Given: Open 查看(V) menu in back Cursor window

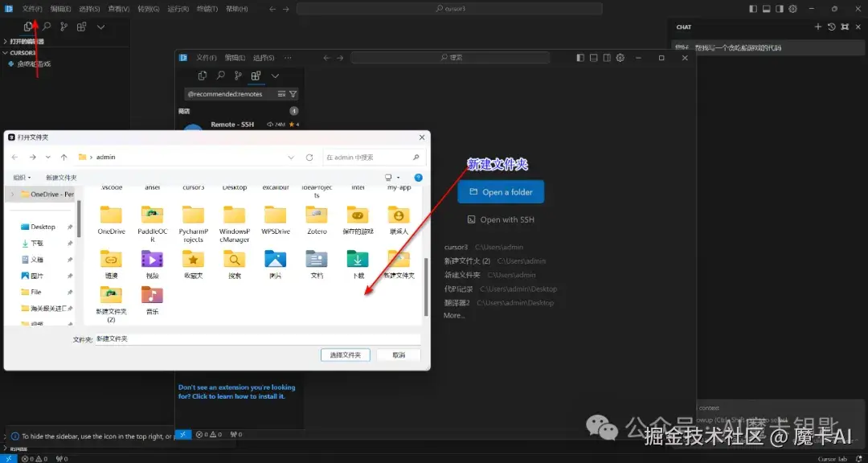Looking at the screenshot, I should (118, 9).
